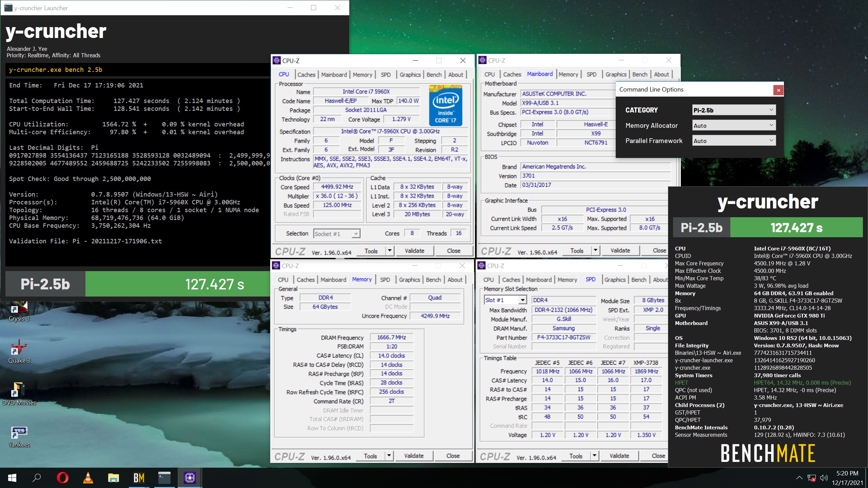868x488 pixels.
Task: Open VLC media player taskbar icon
Action: click(x=88, y=478)
